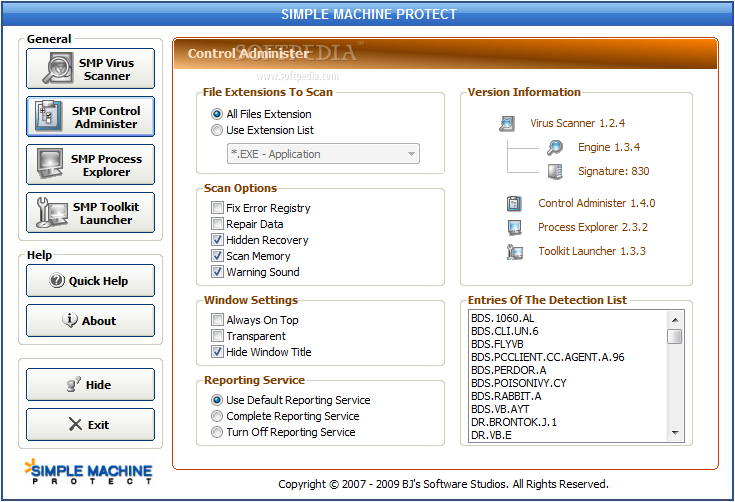
Task: Uncheck Hide Window Title option
Action: 217,352
